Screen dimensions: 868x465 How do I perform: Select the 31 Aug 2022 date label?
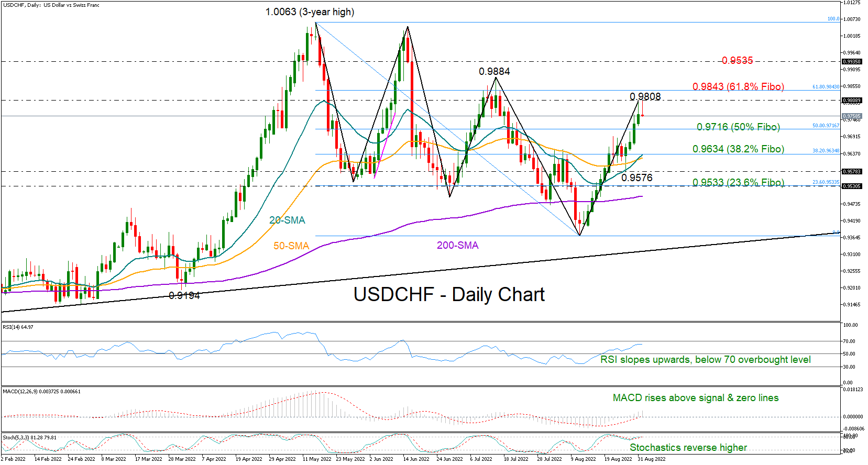[651, 459]
